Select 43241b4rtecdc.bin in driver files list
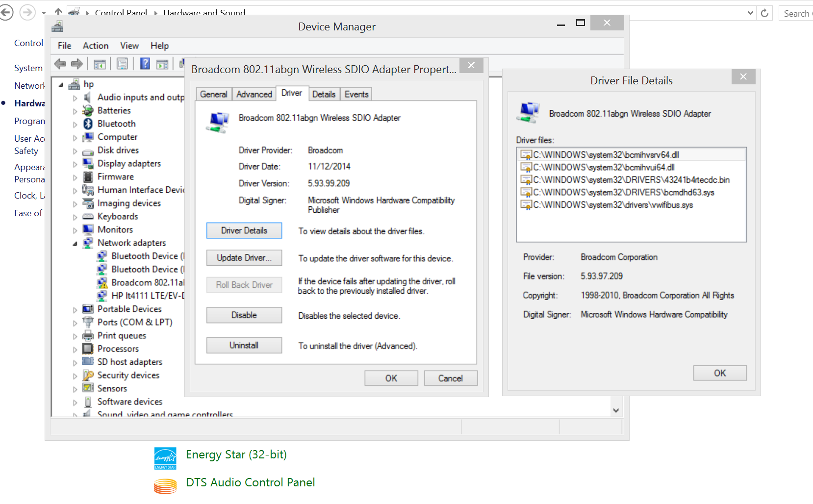 pyautogui.click(x=631, y=180)
